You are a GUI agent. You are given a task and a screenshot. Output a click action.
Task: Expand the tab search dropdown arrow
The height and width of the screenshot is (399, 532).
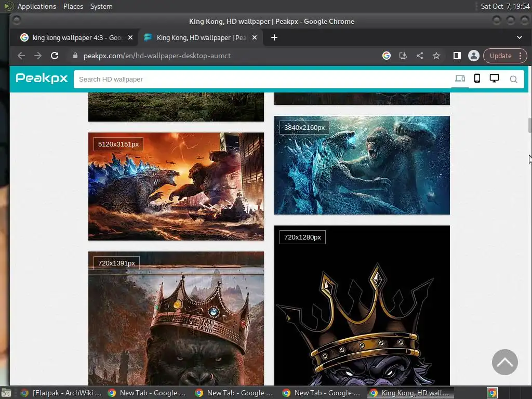coord(520,37)
